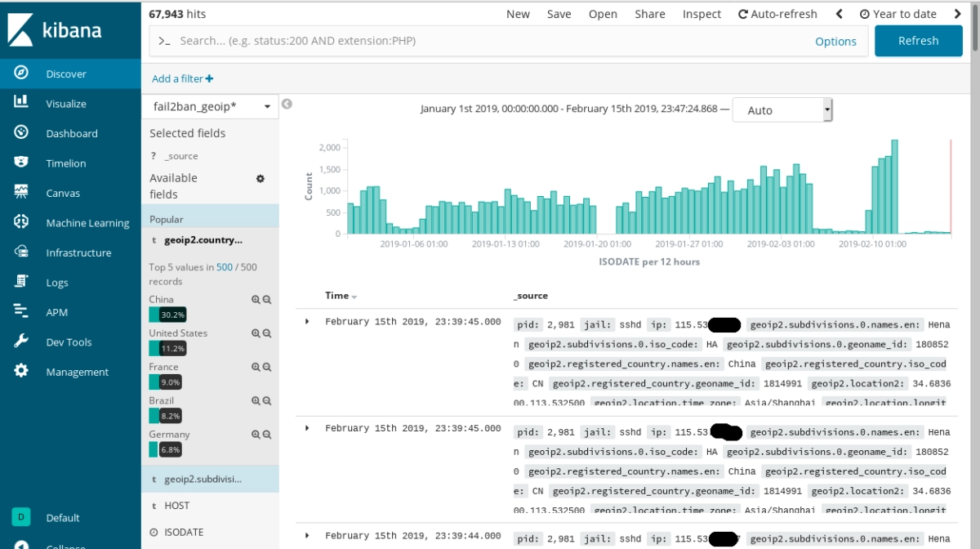Expand the 23:39:45 first document row
980x549 pixels.
click(307, 322)
